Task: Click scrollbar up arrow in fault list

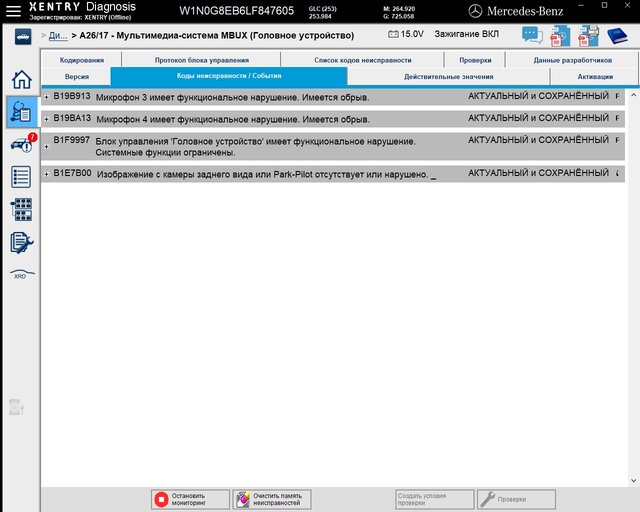Action: [x=633, y=95]
